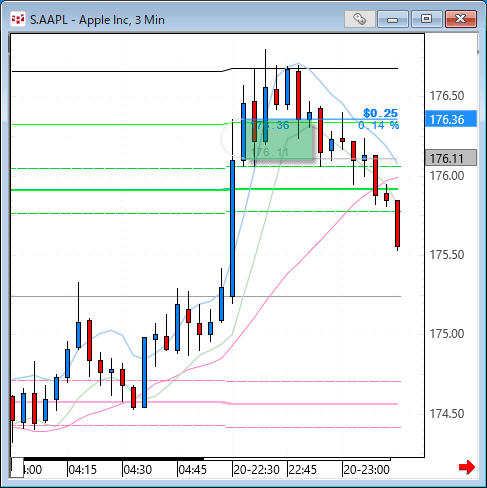Screen dimensions: 487x488
Task: Click the gray 176.11 price marker
Action: pyautogui.click(x=451, y=158)
